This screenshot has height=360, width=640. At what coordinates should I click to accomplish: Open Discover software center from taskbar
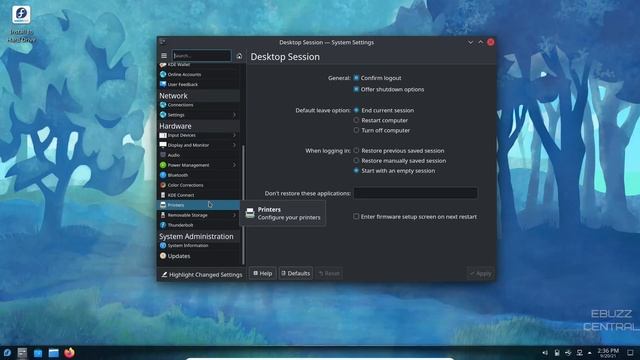coord(38,353)
